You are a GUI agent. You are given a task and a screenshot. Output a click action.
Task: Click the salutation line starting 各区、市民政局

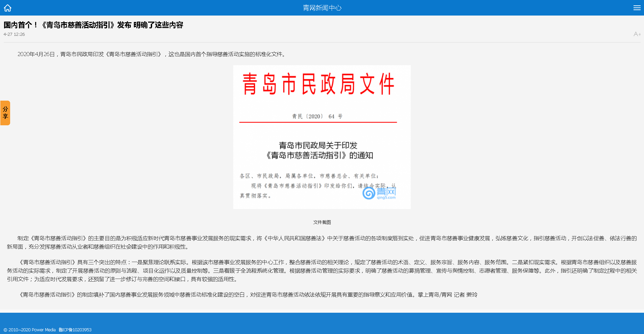309,176
